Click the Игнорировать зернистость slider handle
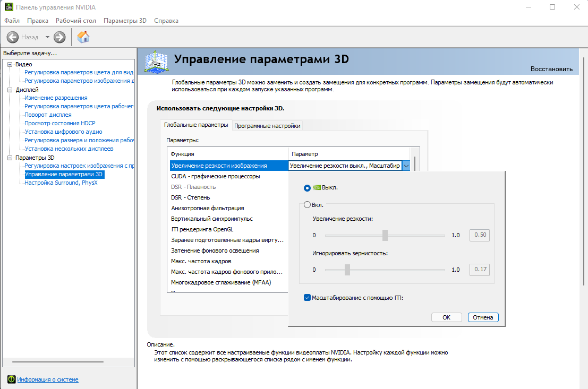The width and height of the screenshot is (588, 389). 347,270
